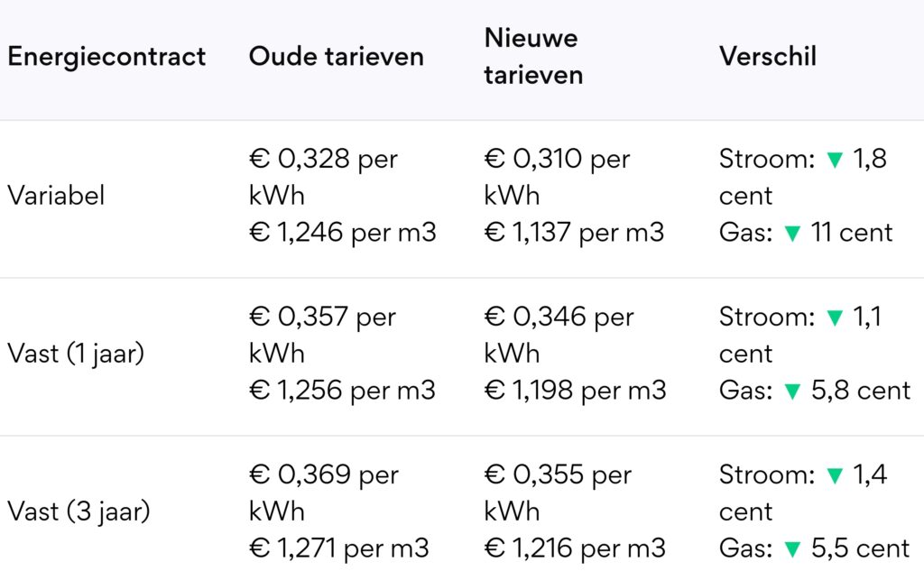Select the Vast (3 jaar) row label
The image size is (924, 571).
click(79, 511)
